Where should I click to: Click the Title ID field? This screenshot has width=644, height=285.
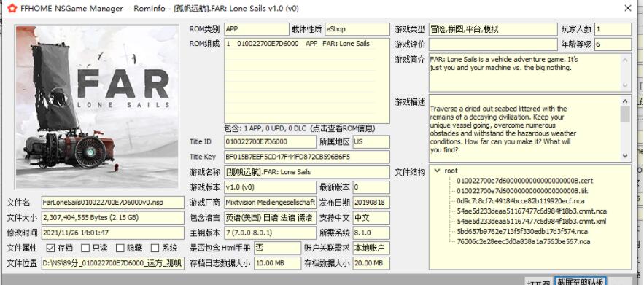coord(271,141)
